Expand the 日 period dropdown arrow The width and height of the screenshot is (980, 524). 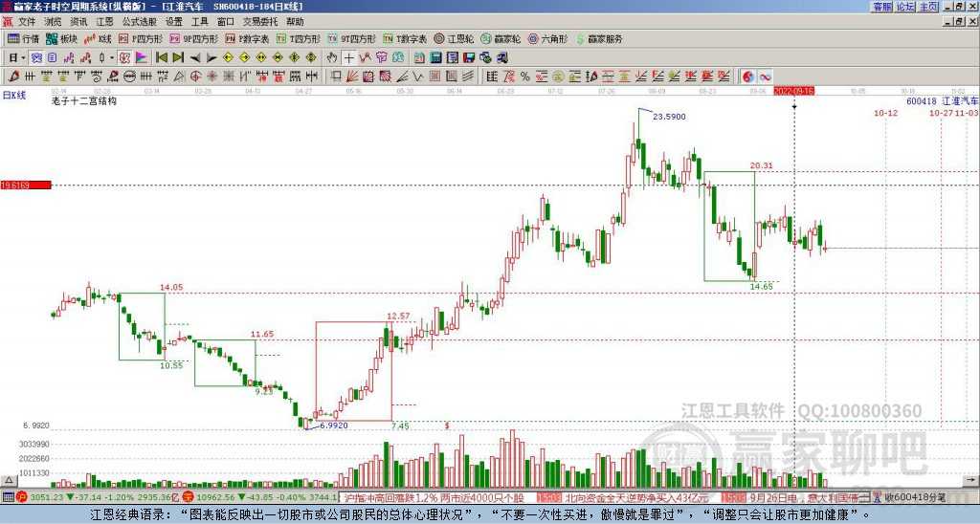click(x=23, y=57)
